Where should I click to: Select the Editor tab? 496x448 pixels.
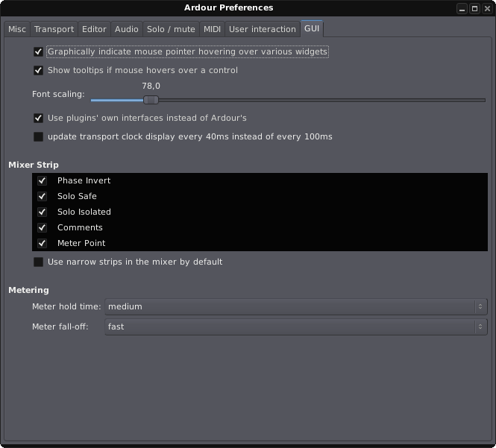tap(94, 29)
